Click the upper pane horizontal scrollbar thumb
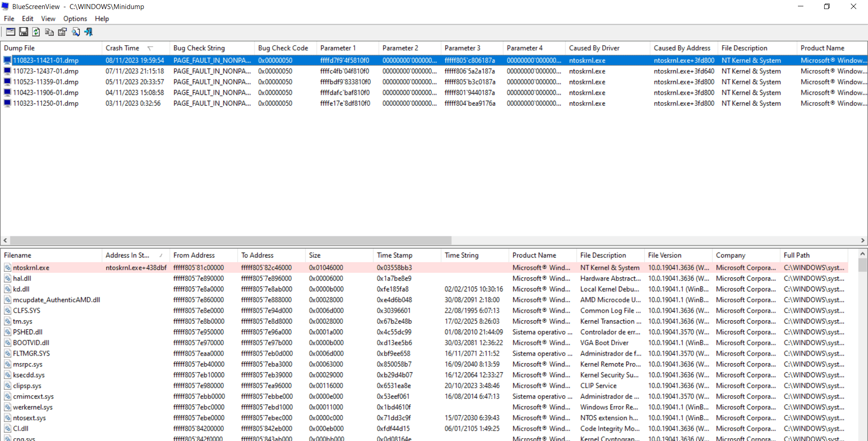This screenshot has height=441, width=868. (x=231, y=240)
